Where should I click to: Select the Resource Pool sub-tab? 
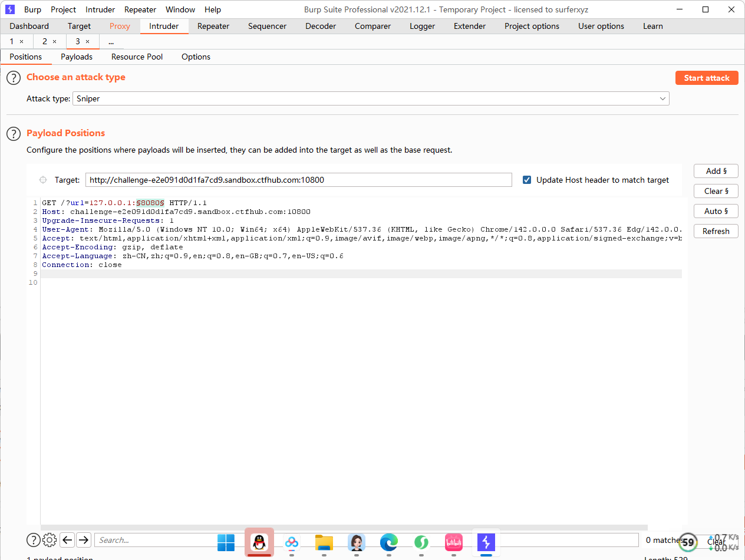(x=137, y=57)
